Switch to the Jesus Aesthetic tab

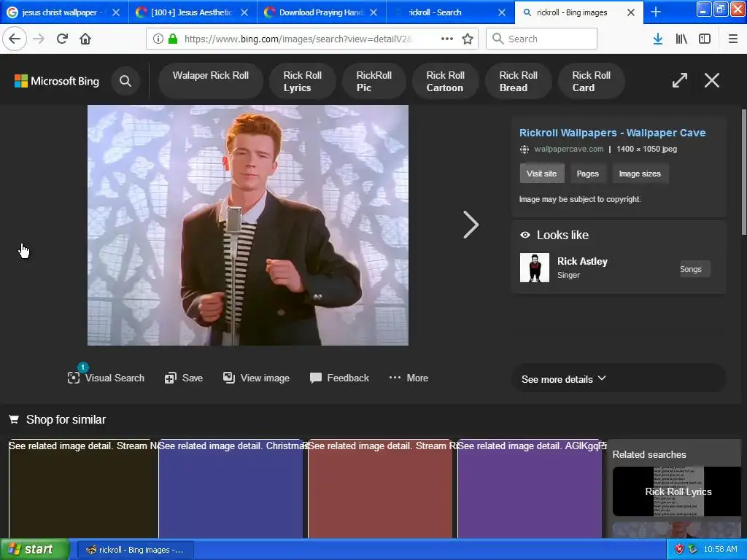click(192, 12)
